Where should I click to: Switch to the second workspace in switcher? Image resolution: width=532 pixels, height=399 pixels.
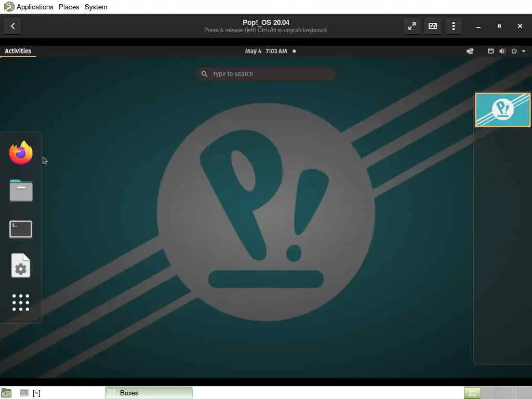[489, 393]
